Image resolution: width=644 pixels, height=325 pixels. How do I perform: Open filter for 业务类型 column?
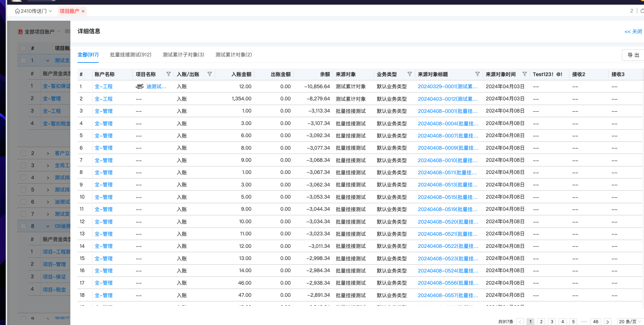point(410,74)
